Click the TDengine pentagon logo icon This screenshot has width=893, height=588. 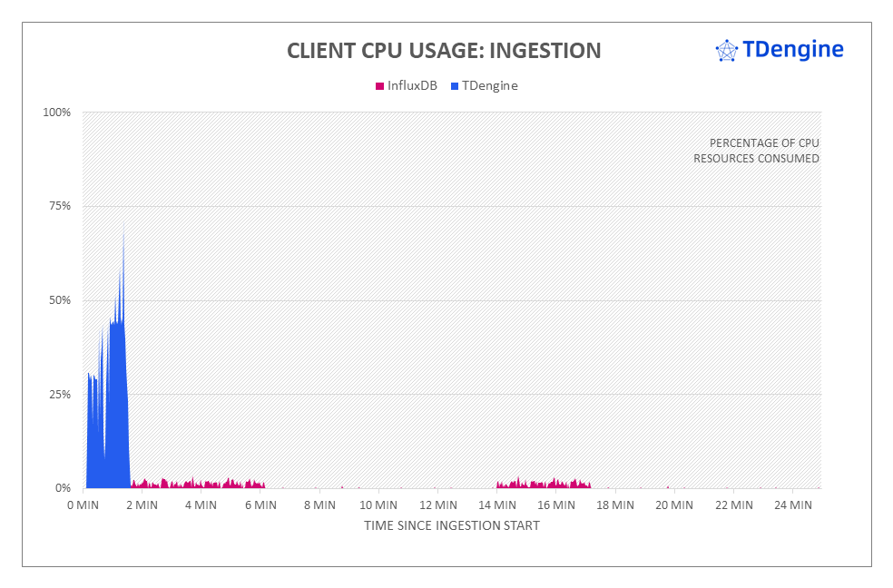click(x=726, y=50)
